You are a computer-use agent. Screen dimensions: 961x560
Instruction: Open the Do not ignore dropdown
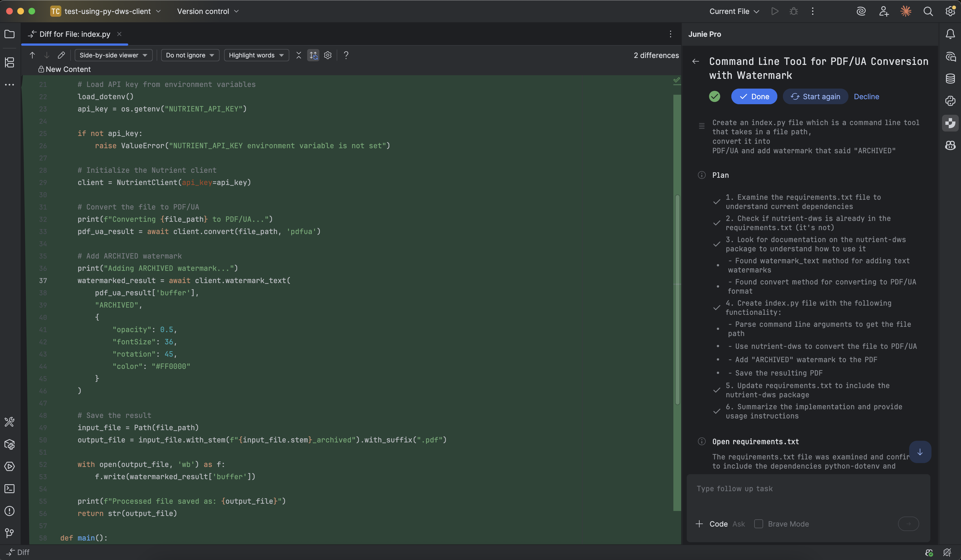click(x=190, y=55)
